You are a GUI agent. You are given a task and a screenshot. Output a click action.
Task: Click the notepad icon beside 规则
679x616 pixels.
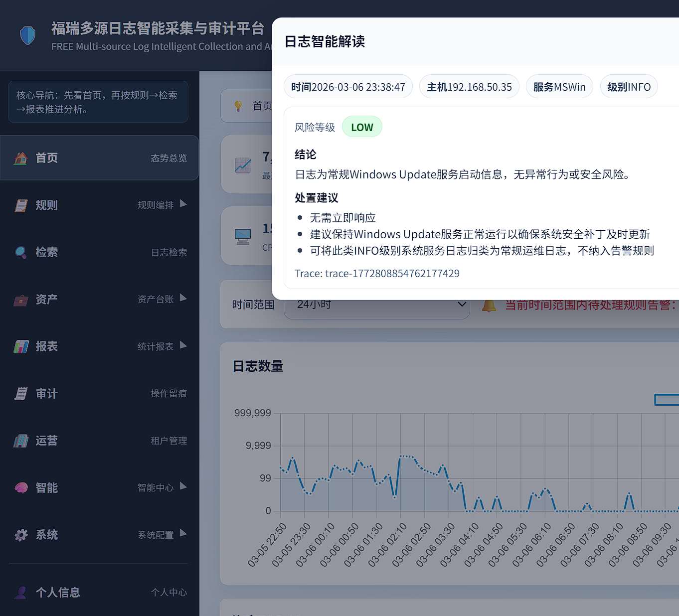tap(21, 205)
